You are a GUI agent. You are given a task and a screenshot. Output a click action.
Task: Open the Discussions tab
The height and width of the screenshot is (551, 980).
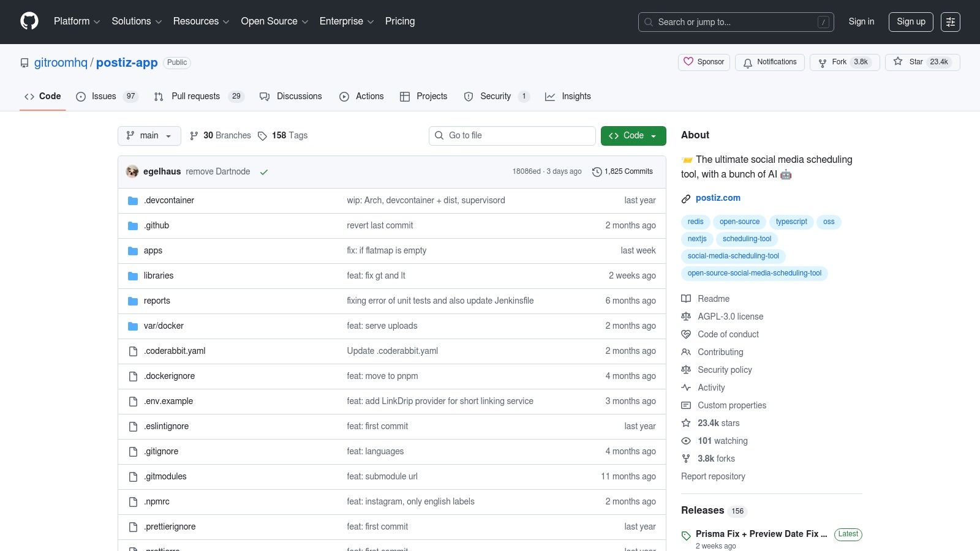[291, 97]
